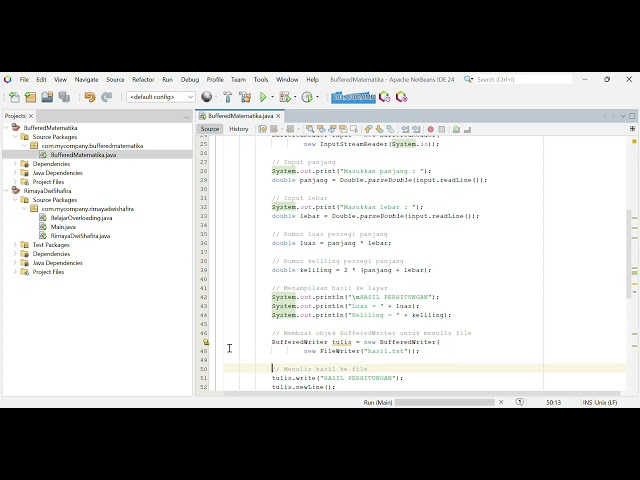Collapse com.mycompany.bufferedmatematika package

(x=24, y=146)
